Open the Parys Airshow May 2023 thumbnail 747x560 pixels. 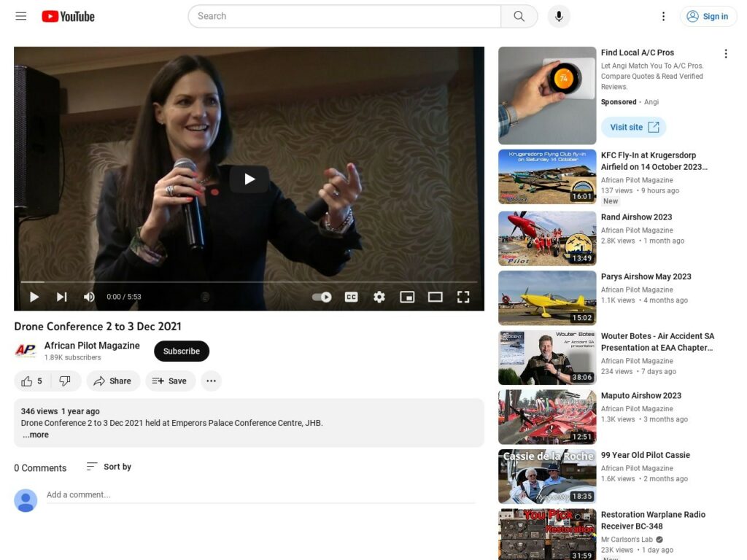pos(547,298)
